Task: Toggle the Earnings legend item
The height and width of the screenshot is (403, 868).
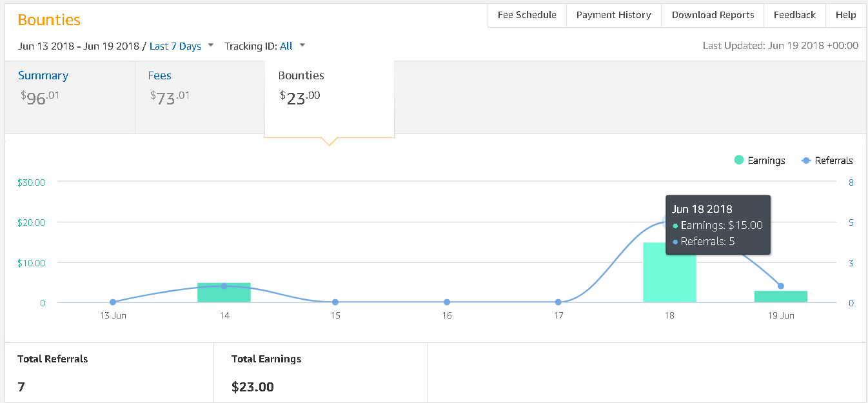Action: [x=760, y=161]
